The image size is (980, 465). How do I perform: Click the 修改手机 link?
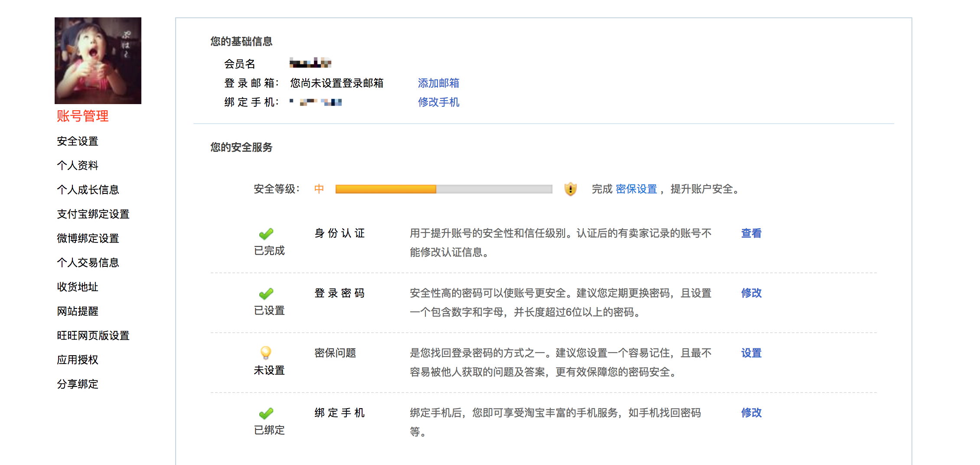tap(438, 102)
